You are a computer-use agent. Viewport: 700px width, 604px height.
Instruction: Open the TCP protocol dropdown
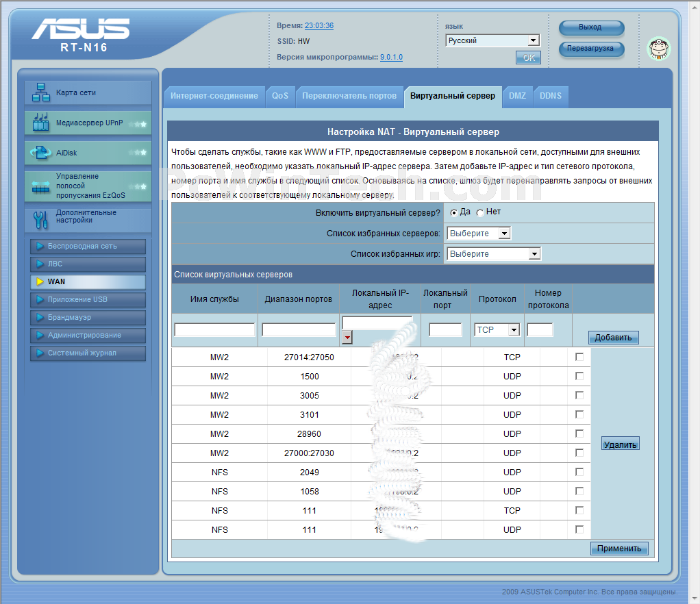497,329
